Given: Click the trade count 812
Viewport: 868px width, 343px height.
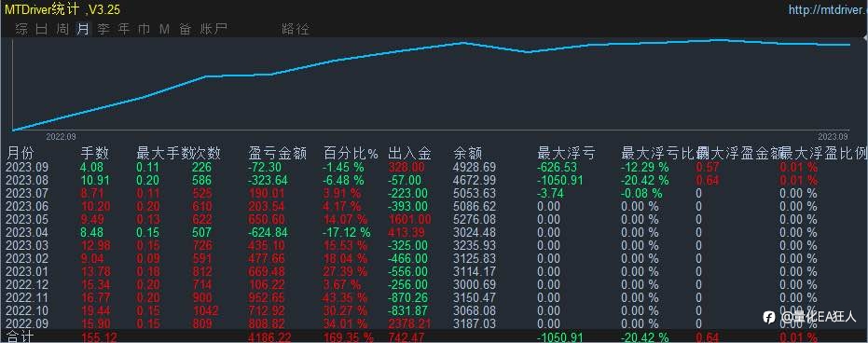Looking at the screenshot, I should 201,271.
